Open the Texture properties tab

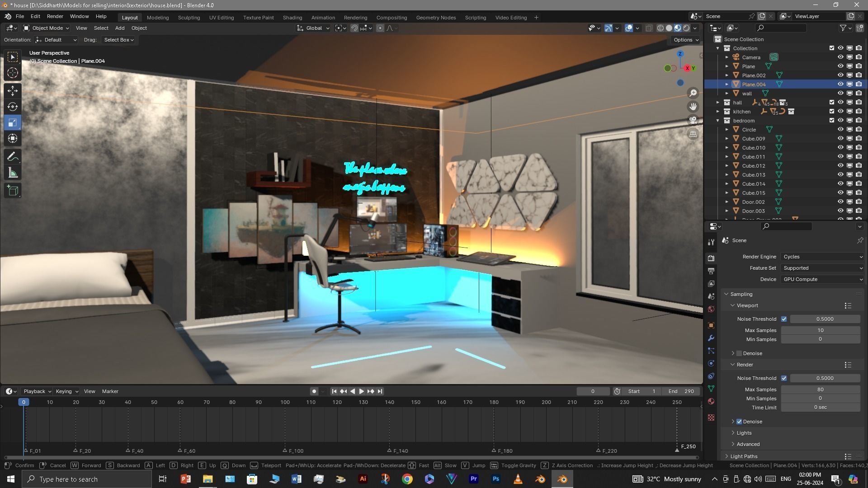click(711, 418)
